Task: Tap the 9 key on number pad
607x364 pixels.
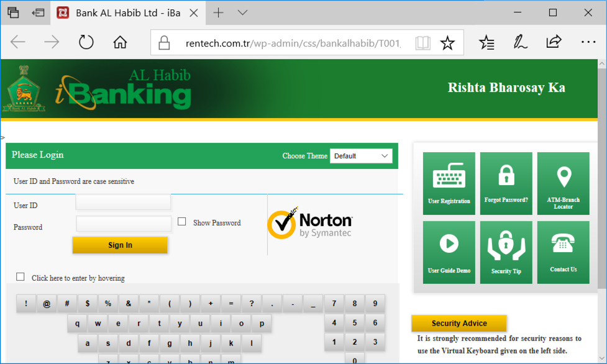Action: [x=375, y=304]
